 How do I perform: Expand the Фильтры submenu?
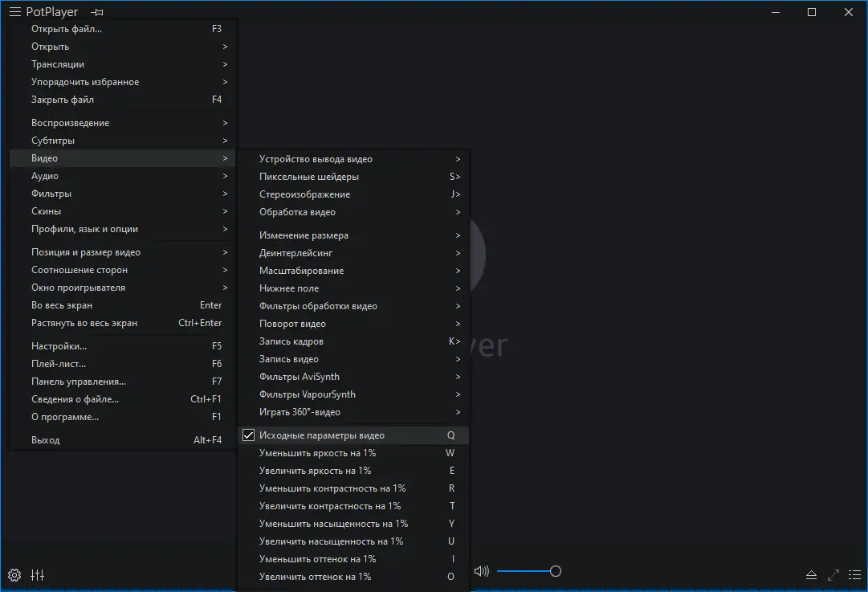coord(123,194)
